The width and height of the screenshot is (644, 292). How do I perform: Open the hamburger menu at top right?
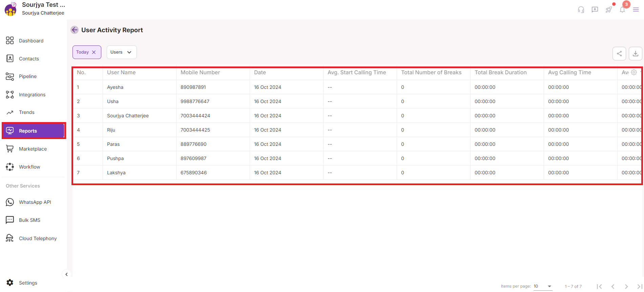[636, 9]
